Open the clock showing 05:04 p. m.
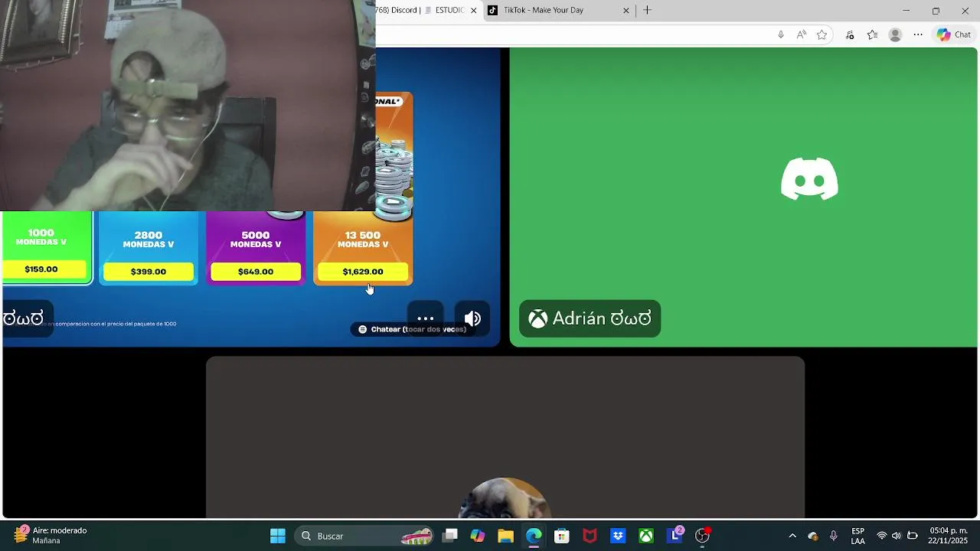The height and width of the screenshot is (551, 980). pyautogui.click(x=948, y=536)
